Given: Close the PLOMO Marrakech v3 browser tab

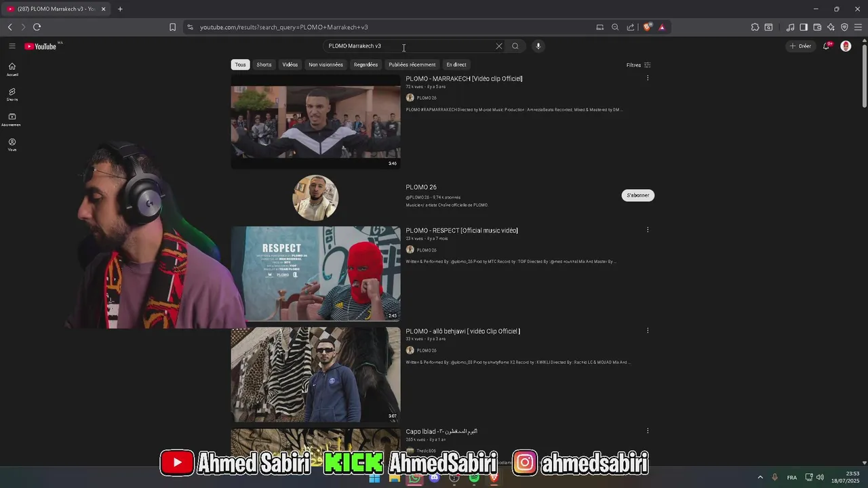Looking at the screenshot, I should click(103, 9).
